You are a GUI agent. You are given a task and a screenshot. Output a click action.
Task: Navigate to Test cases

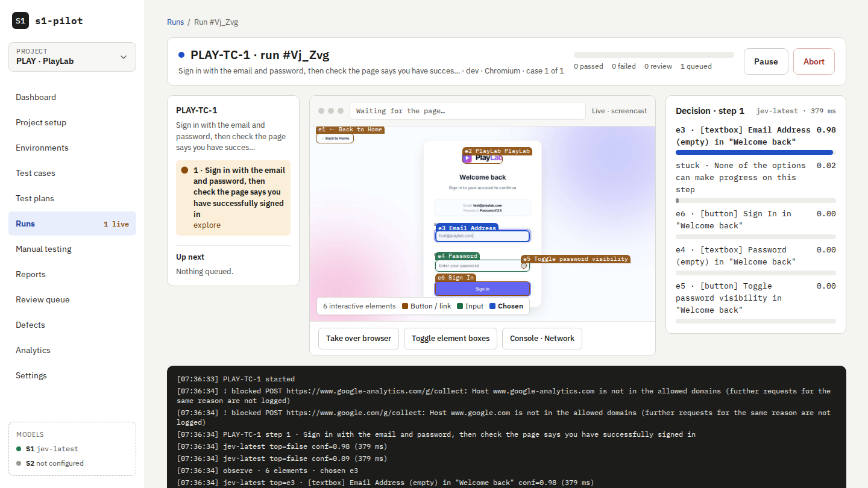(x=72, y=173)
